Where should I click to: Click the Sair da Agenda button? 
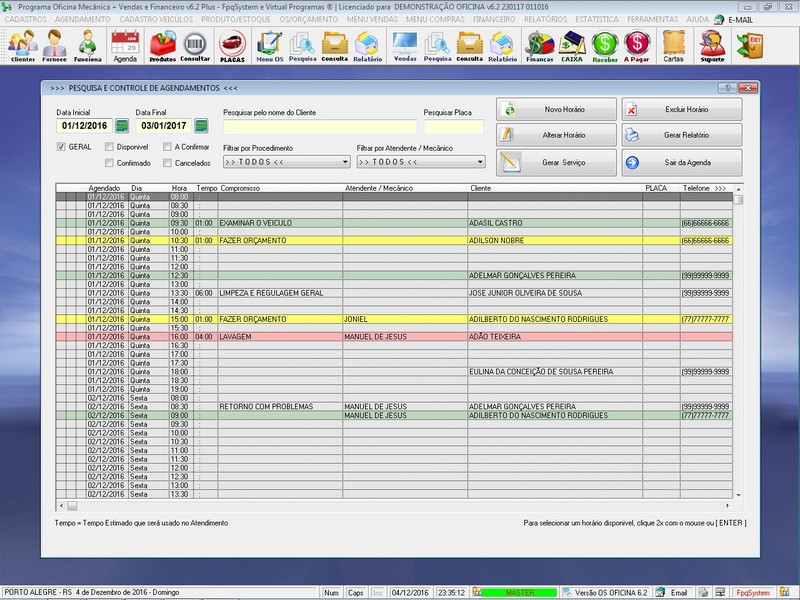pyautogui.click(x=682, y=163)
